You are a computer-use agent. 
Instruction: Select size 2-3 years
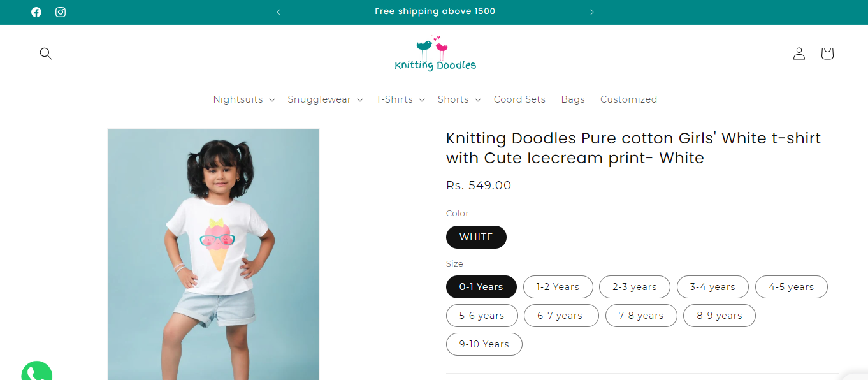tap(634, 287)
